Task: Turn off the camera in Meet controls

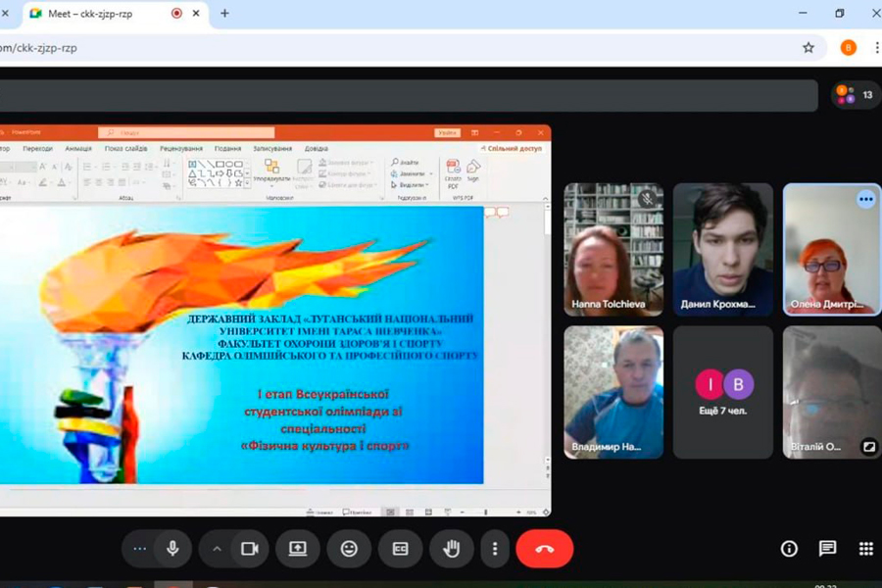Action: [x=250, y=549]
